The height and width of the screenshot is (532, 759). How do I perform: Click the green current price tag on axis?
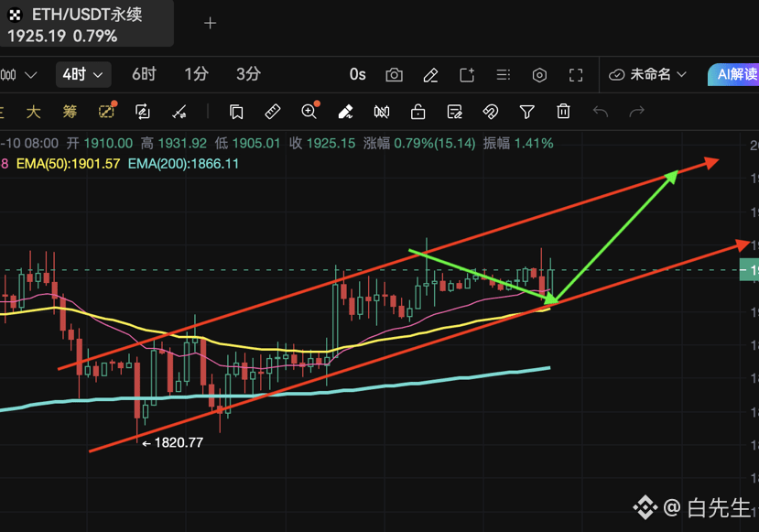pos(749,269)
